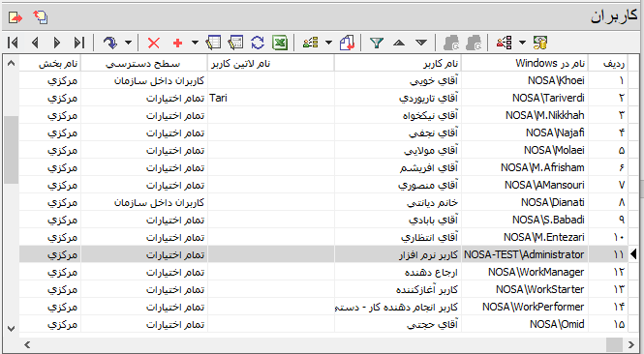Select the NOSA\WorkStarter cell
The height and width of the screenshot is (354, 644).
click(x=525, y=289)
